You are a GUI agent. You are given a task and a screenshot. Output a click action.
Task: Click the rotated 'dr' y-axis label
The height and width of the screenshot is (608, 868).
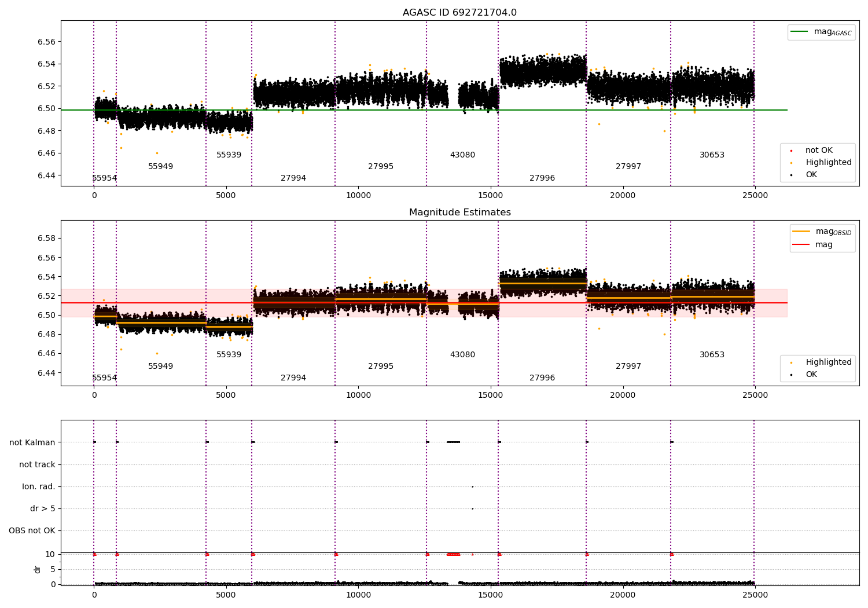click(38, 569)
